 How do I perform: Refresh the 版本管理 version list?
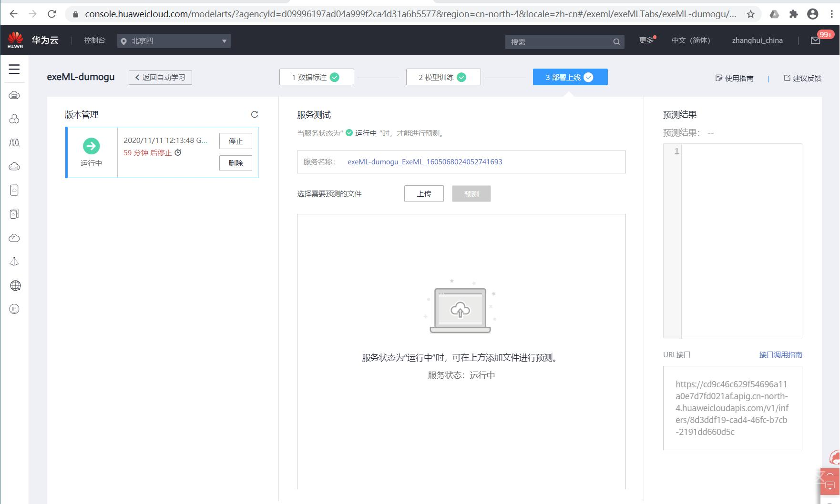point(255,114)
